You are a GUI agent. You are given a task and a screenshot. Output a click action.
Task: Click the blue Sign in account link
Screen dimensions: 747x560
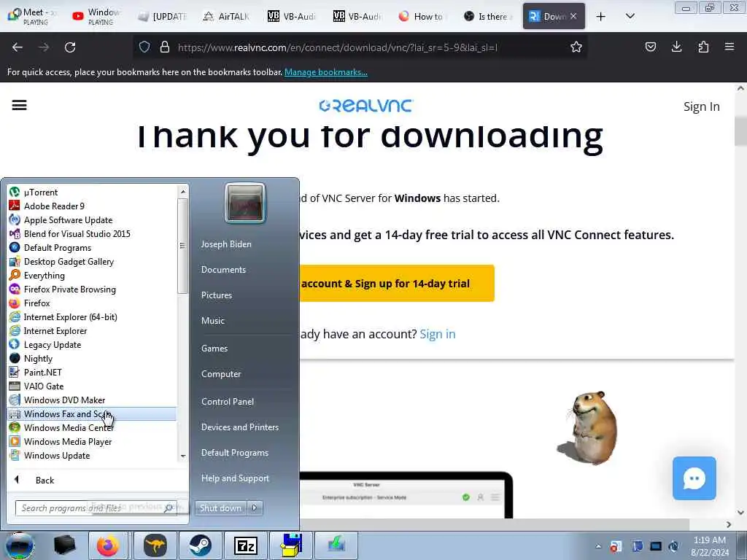(438, 334)
